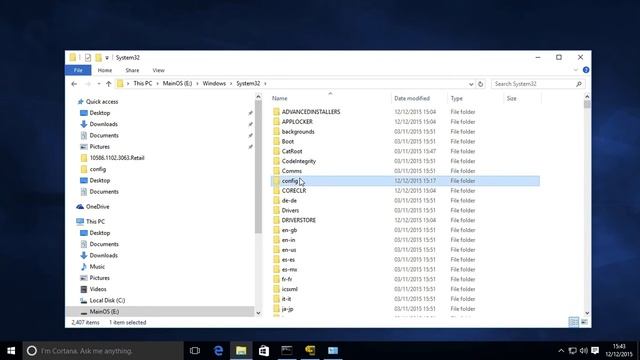Open the Explorer help icon
640x360 pixels.
click(x=586, y=70)
